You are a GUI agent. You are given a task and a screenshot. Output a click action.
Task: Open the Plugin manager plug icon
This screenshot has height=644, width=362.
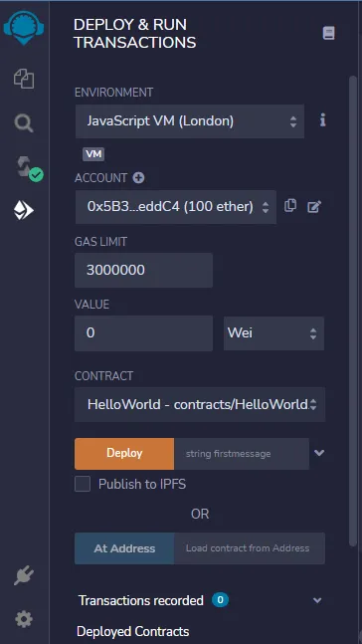[x=24, y=575]
